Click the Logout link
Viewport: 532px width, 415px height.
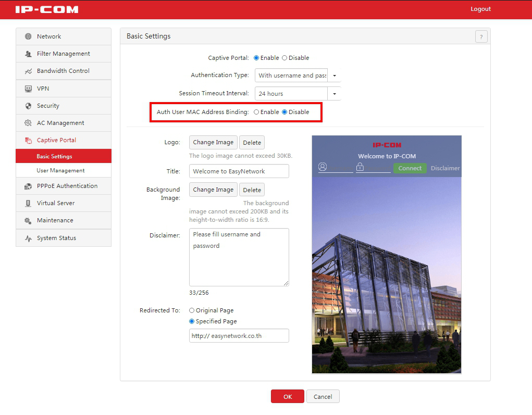tap(480, 9)
